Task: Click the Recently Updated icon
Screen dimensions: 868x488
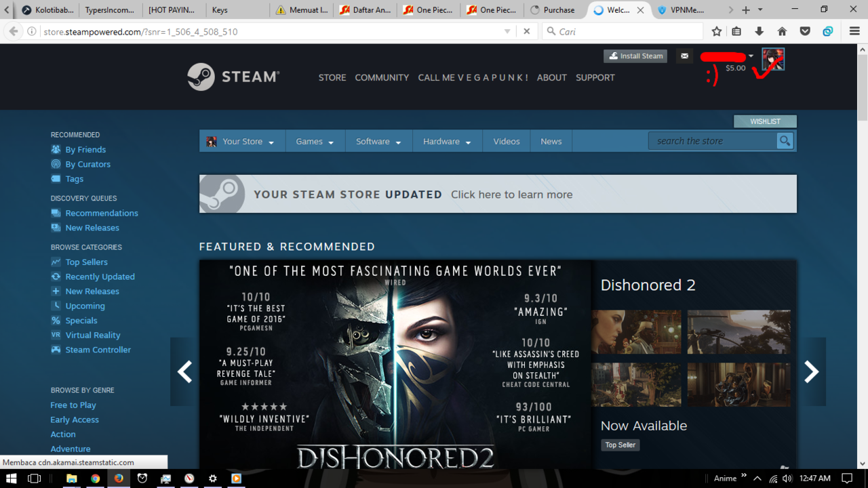Action: [56, 277]
